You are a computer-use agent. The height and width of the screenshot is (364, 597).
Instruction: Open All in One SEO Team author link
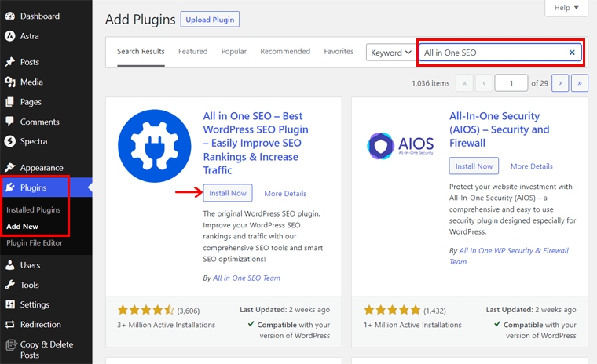[247, 278]
